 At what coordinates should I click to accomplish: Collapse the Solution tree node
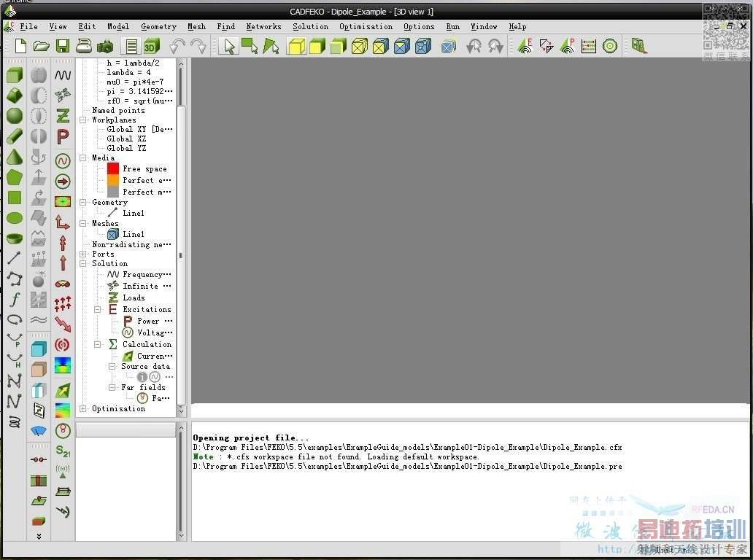[82, 264]
